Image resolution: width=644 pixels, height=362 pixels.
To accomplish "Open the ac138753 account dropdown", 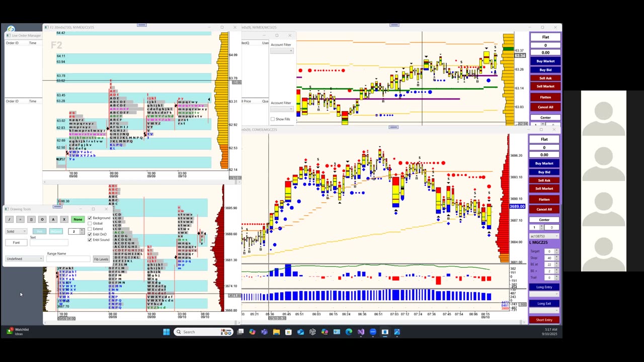I will [x=544, y=236].
